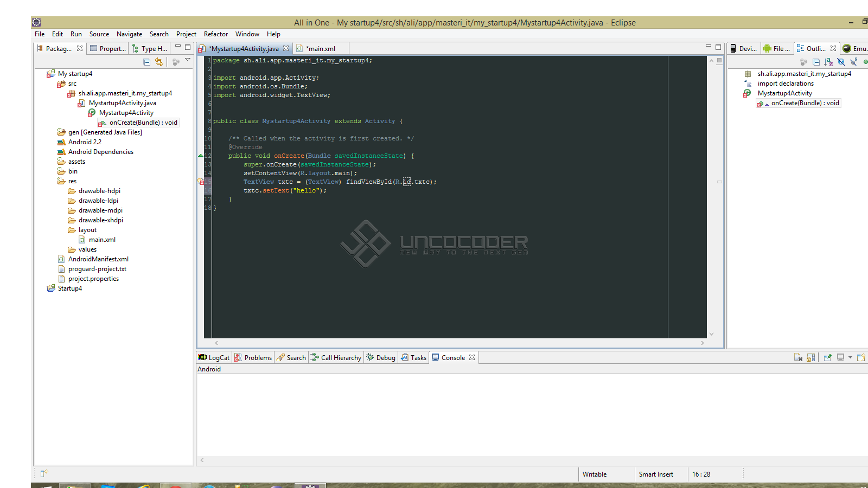Select Android Dependencies node
This screenshot has width=868, height=488.
[x=100, y=152]
